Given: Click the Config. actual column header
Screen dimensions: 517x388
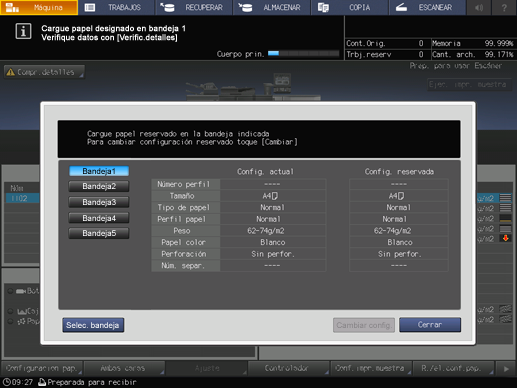Looking at the screenshot, I should coord(265,172).
